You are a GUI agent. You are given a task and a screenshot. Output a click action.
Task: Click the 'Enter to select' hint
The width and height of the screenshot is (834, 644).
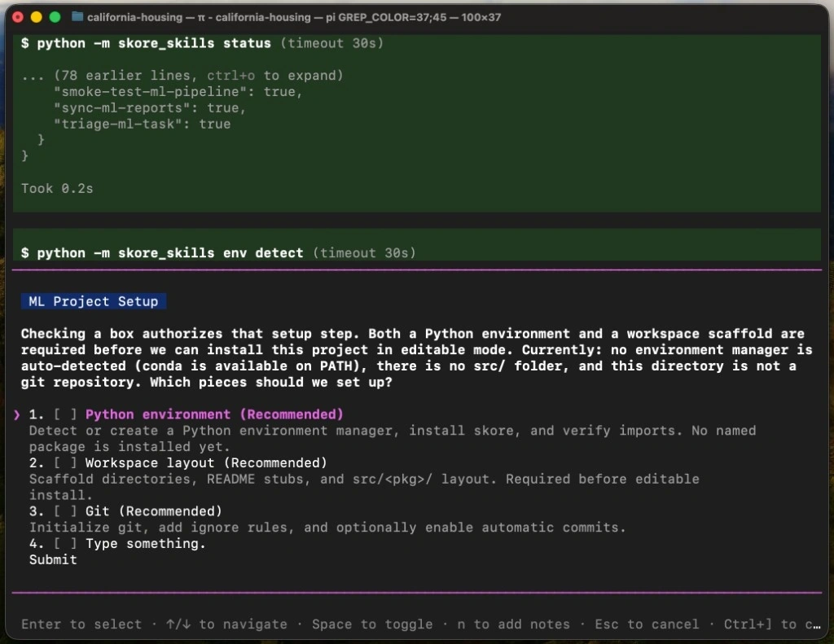pyautogui.click(x=81, y=624)
